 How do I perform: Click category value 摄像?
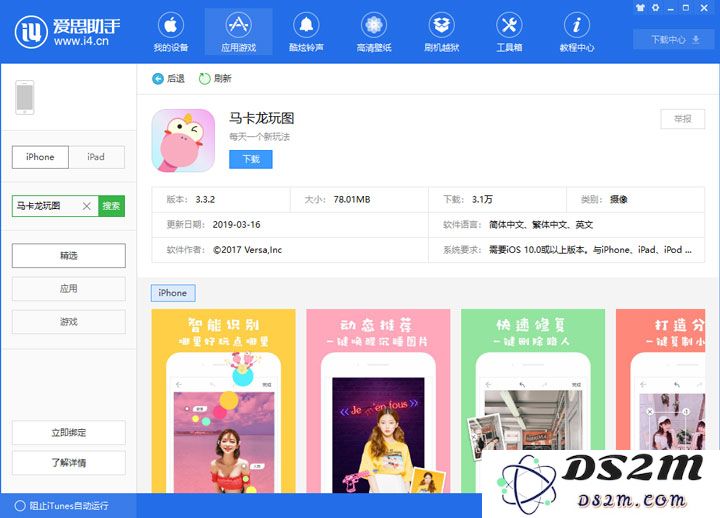pyautogui.click(x=619, y=199)
